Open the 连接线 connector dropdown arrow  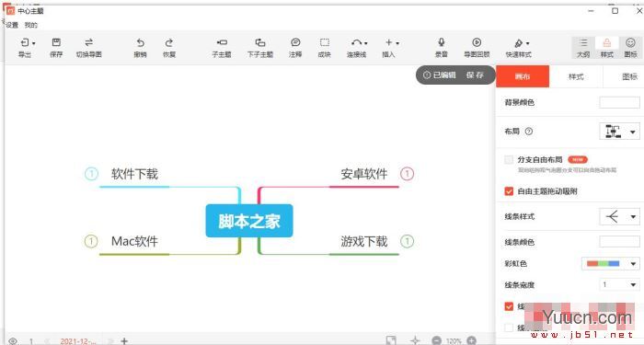coord(365,43)
